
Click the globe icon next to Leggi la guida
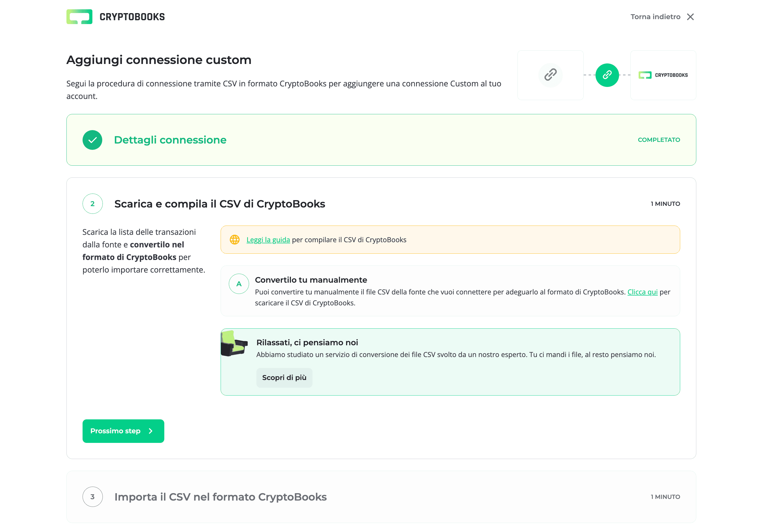click(235, 239)
